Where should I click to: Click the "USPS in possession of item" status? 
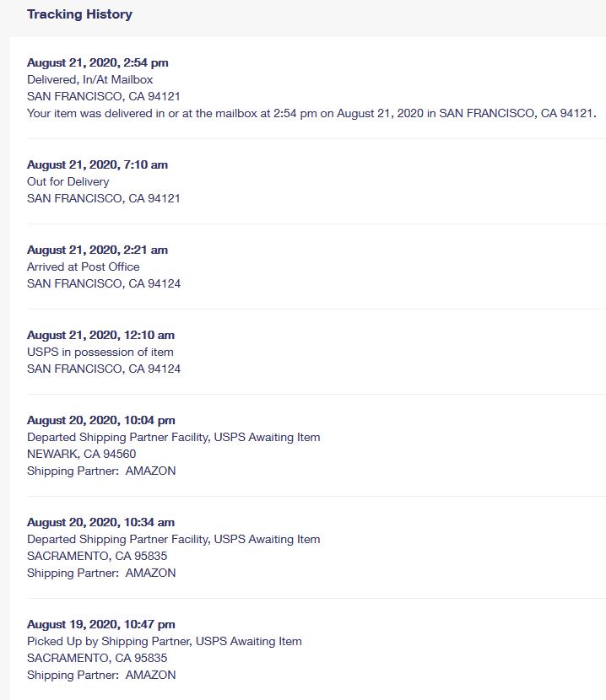100,352
